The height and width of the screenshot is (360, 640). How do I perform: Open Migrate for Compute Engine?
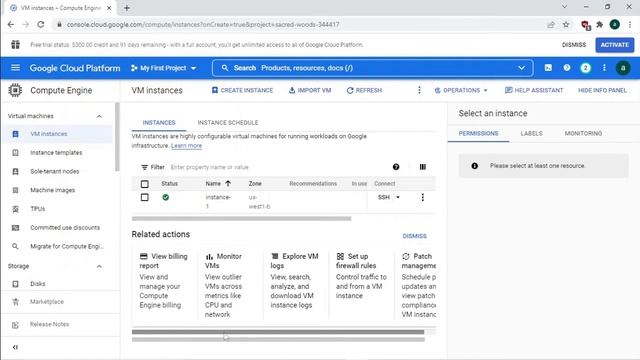[x=67, y=247]
